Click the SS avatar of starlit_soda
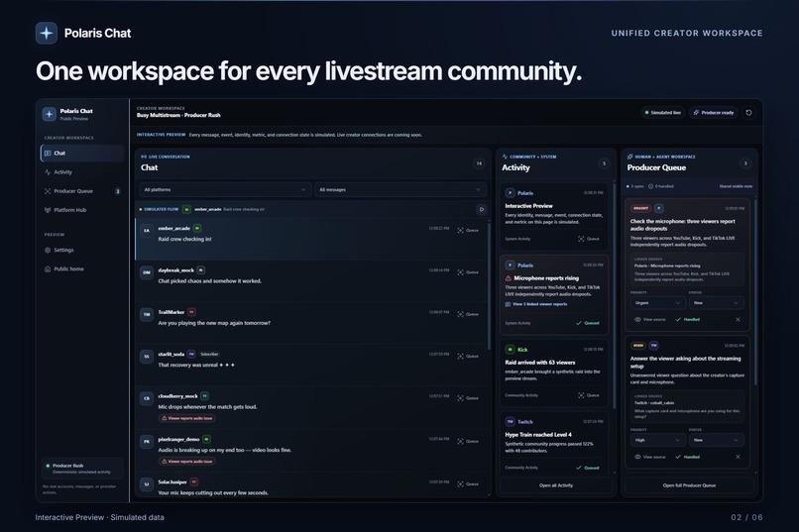799x532 pixels. tap(147, 357)
